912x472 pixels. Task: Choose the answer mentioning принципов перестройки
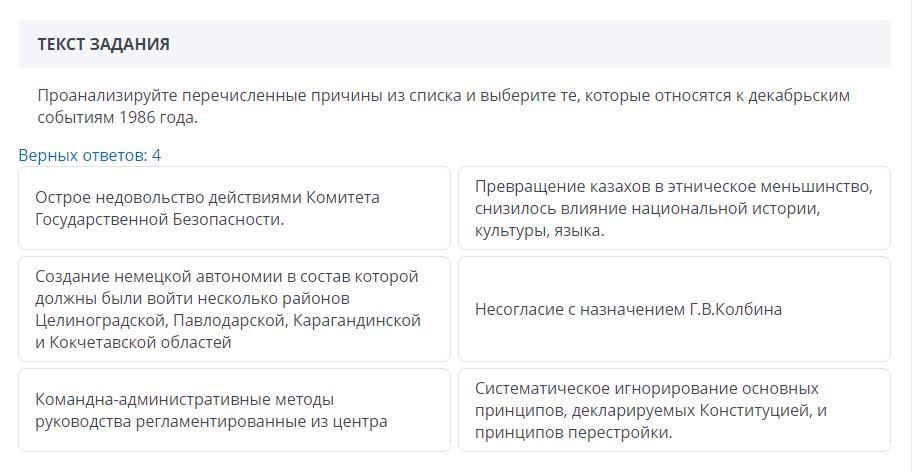674,410
